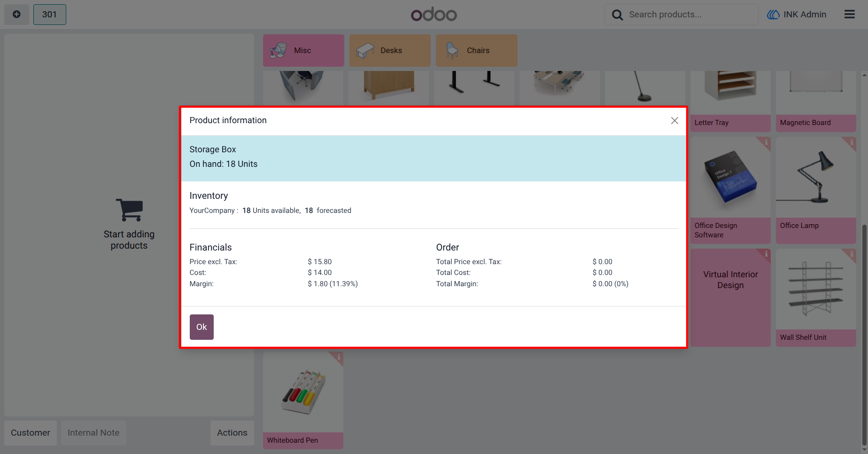Open info icon on Office Design Software
Image resolution: width=868 pixels, height=454 pixels.
pyautogui.click(x=766, y=142)
